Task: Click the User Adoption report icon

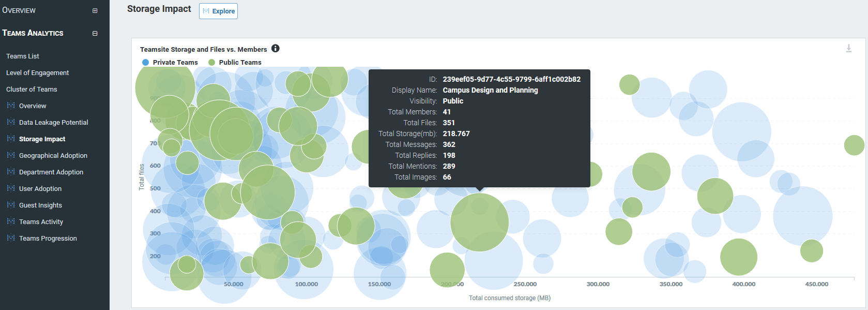Action: (11, 188)
